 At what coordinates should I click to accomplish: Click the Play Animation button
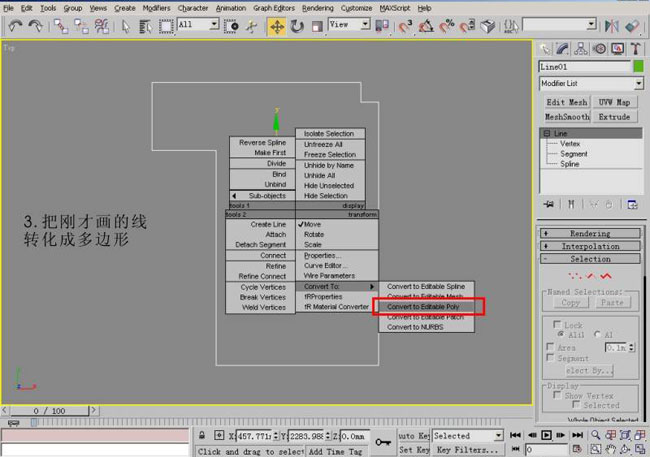point(546,435)
